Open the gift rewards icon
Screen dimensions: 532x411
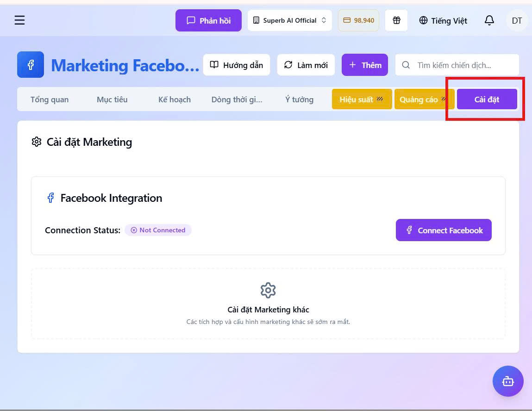[x=396, y=20]
